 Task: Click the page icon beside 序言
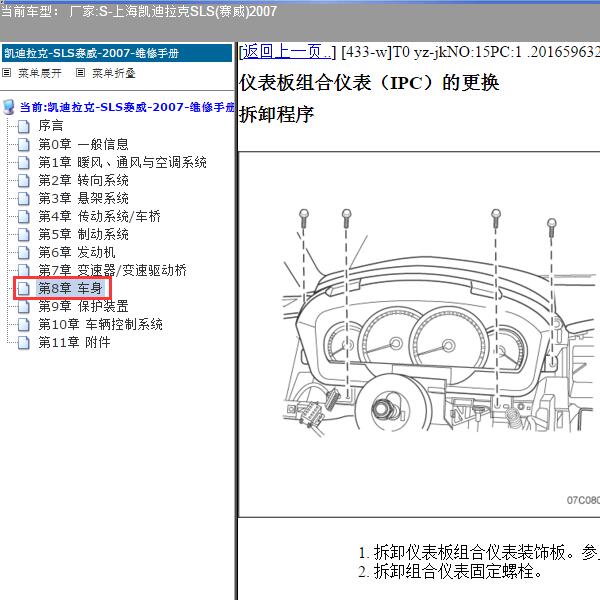pyautogui.click(x=24, y=127)
